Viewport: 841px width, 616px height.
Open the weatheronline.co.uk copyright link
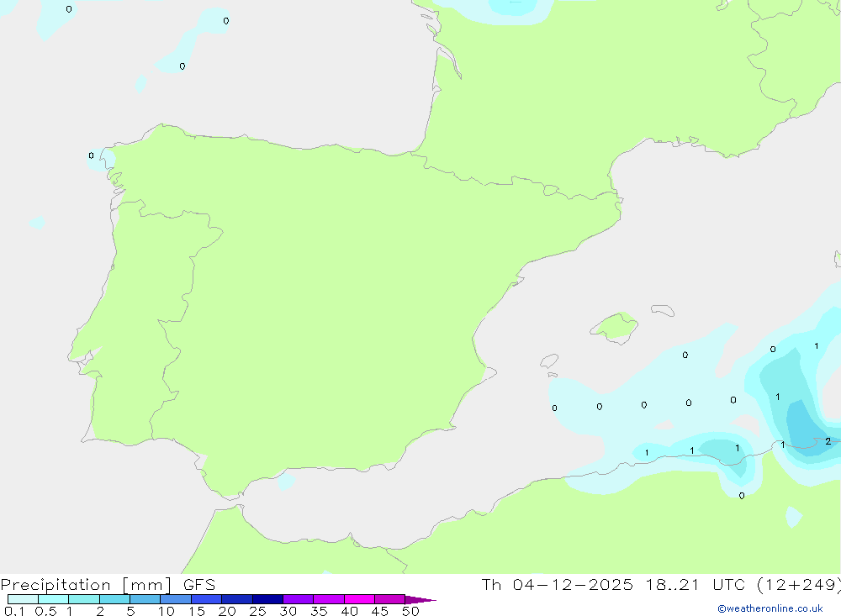click(x=770, y=608)
